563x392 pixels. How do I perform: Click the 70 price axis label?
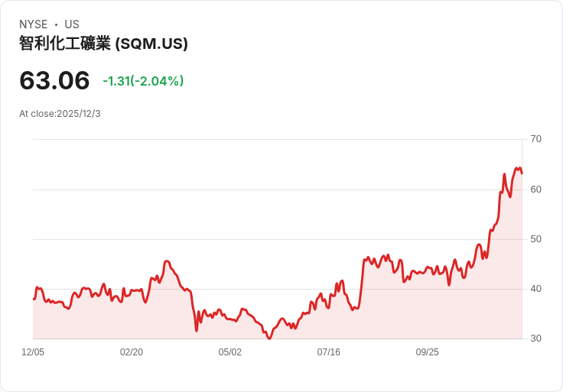point(536,139)
